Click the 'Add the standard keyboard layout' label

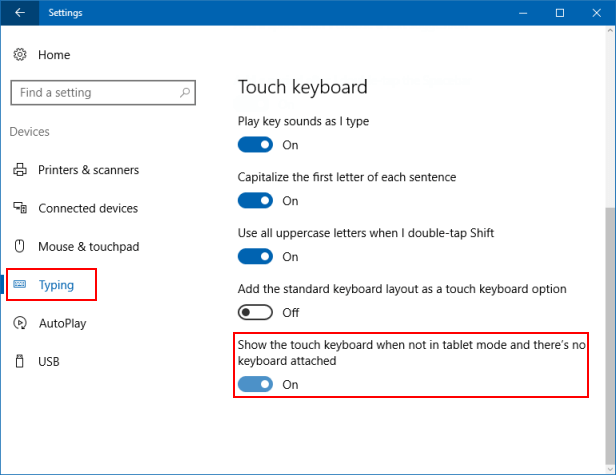402,289
